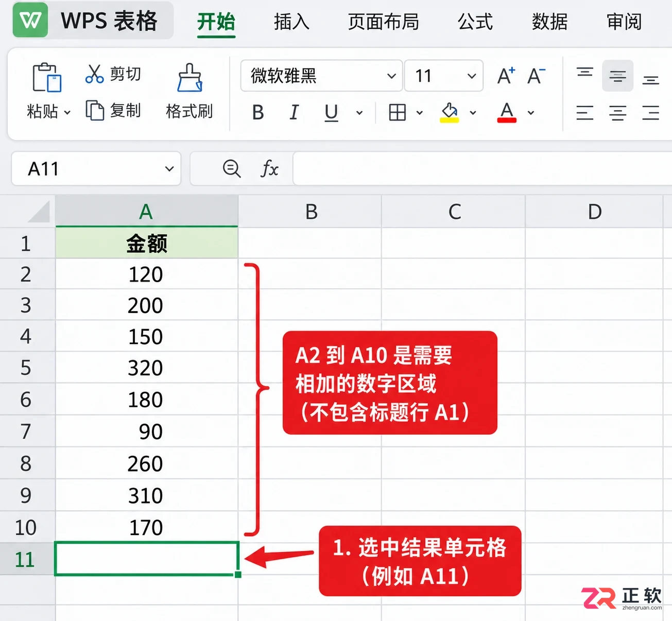The width and height of the screenshot is (672, 621).
Task: Expand the fill color arrow
Action: (x=473, y=113)
